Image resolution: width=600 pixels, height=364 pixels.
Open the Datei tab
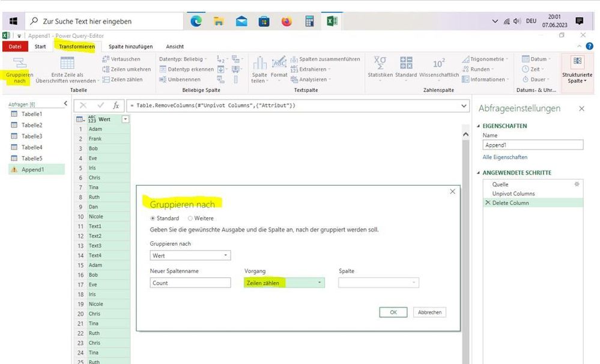coord(15,46)
